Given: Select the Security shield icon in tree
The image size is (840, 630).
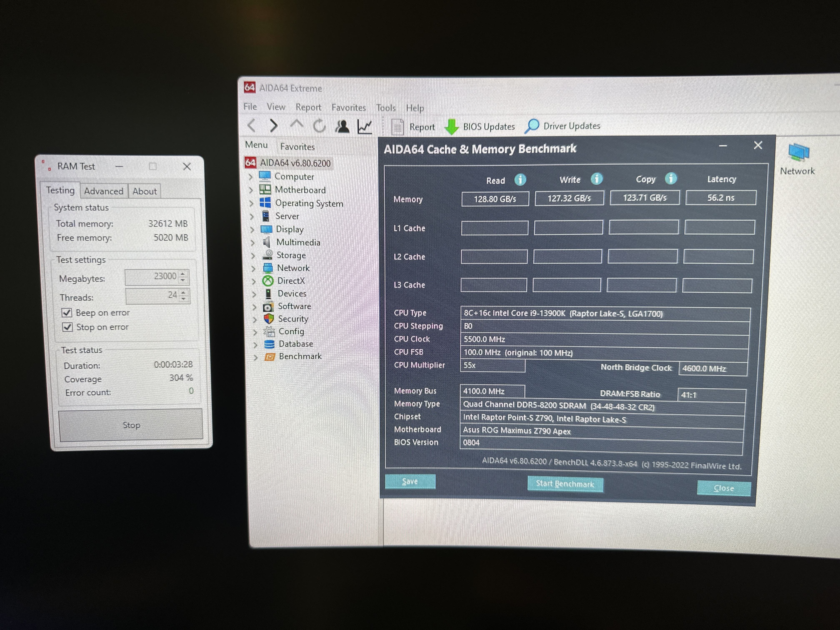Looking at the screenshot, I should (269, 318).
